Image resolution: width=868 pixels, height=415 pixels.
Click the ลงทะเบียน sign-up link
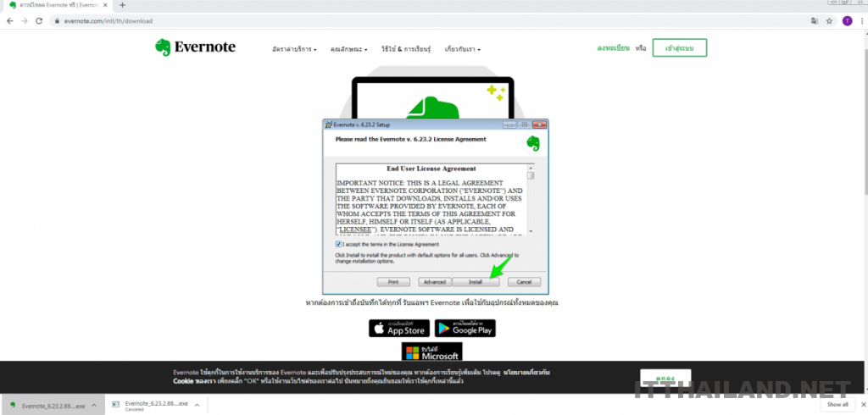(613, 48)
